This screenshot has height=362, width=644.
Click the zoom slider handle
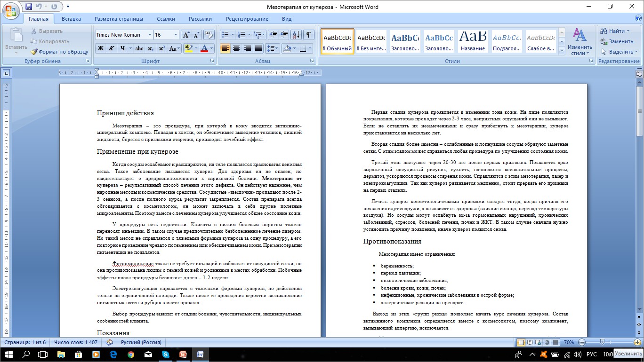(x=602, y=342)
